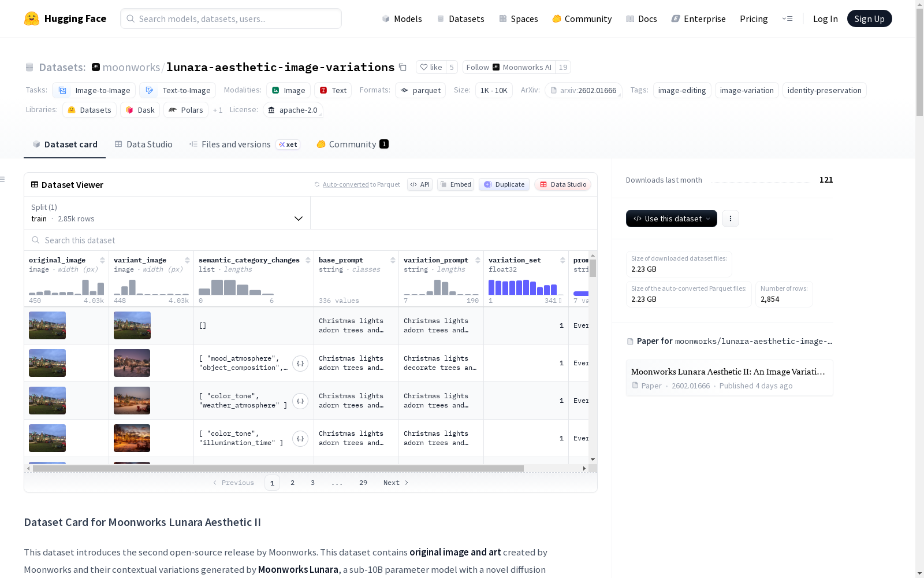Click the table's vertical scrollbar thumb
This screenshot has height=578, width=924.
pyautogui.click(x=593, y=268)
